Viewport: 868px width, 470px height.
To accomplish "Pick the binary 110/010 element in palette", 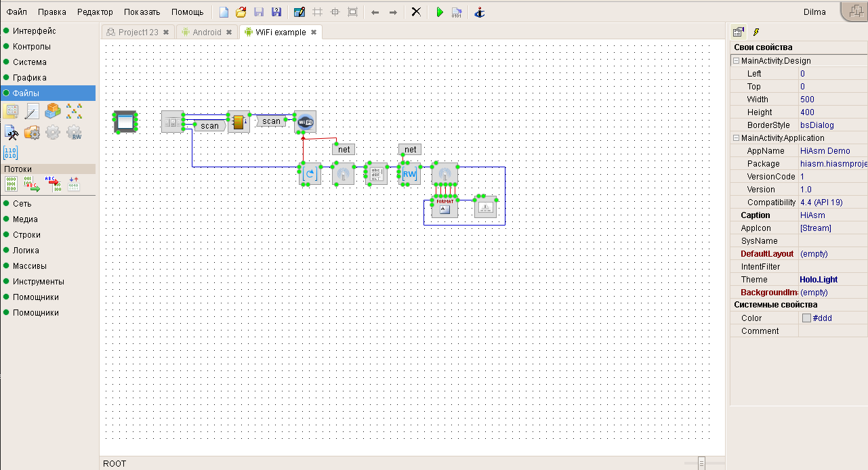I will tap(12, 152).
